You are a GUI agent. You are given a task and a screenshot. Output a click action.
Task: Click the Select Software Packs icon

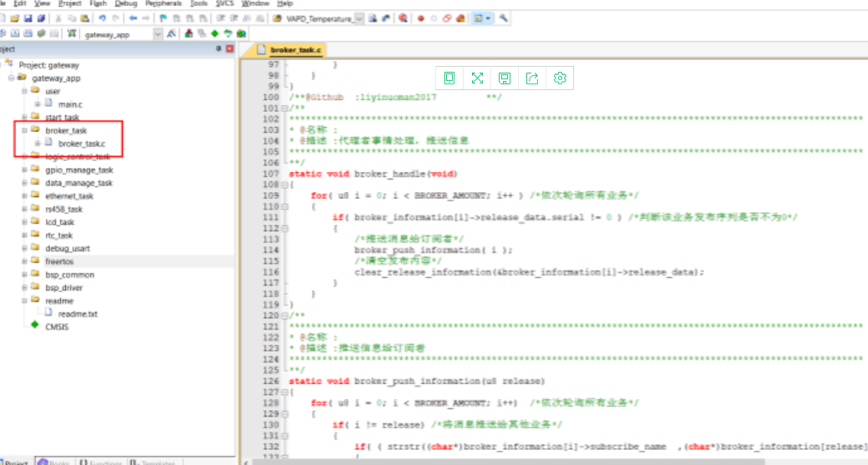228,33
